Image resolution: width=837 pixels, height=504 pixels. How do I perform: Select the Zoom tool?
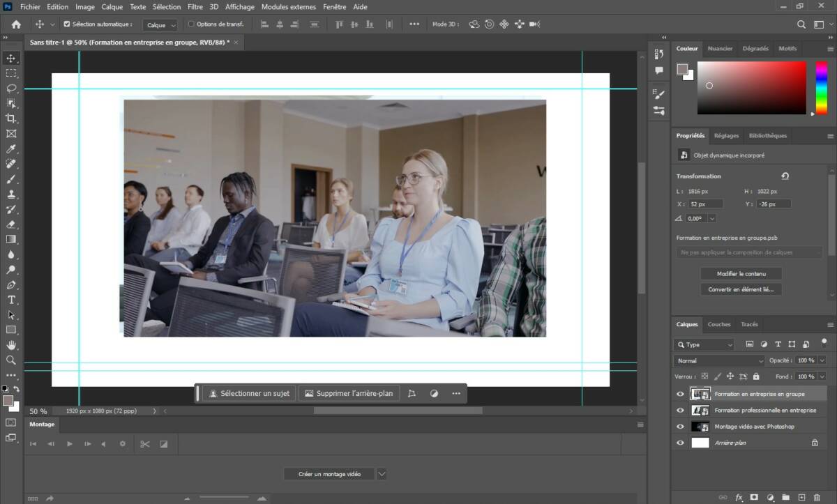coord(11,360)
